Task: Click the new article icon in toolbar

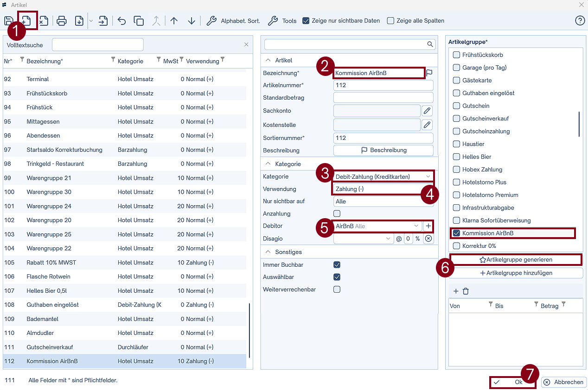Action: [x=26, y=21]
